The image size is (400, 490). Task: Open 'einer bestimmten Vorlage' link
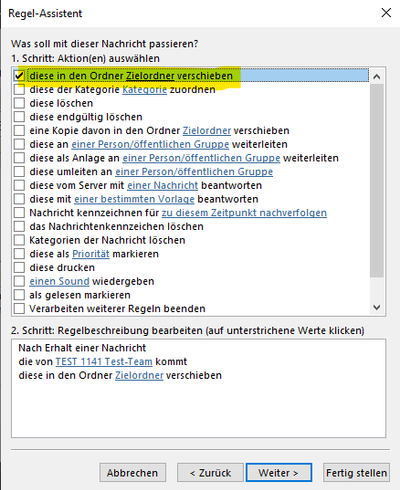point(134,199)
